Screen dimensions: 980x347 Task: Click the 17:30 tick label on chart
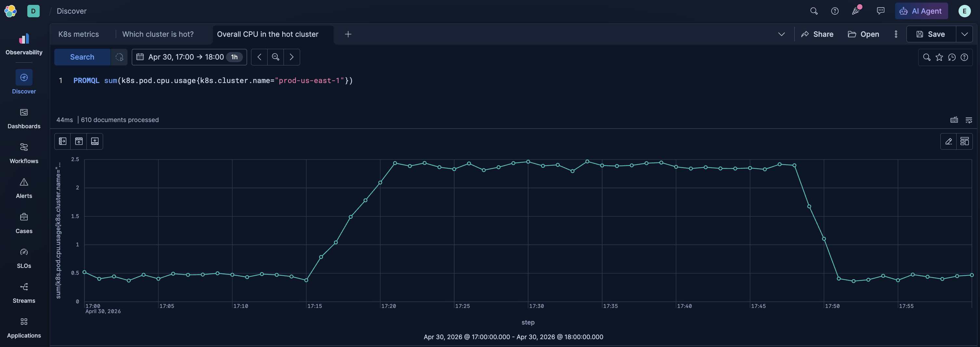pos(536,306)
